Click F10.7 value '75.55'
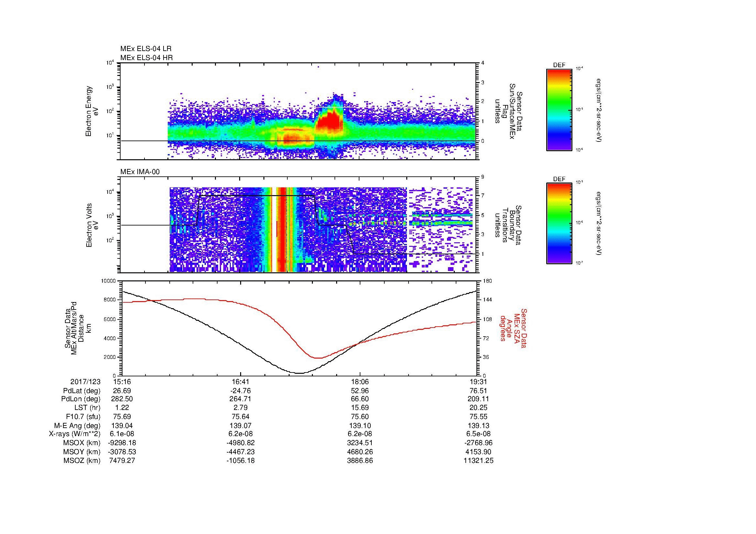This screenshot has height=534, width=756. point(478,416)
